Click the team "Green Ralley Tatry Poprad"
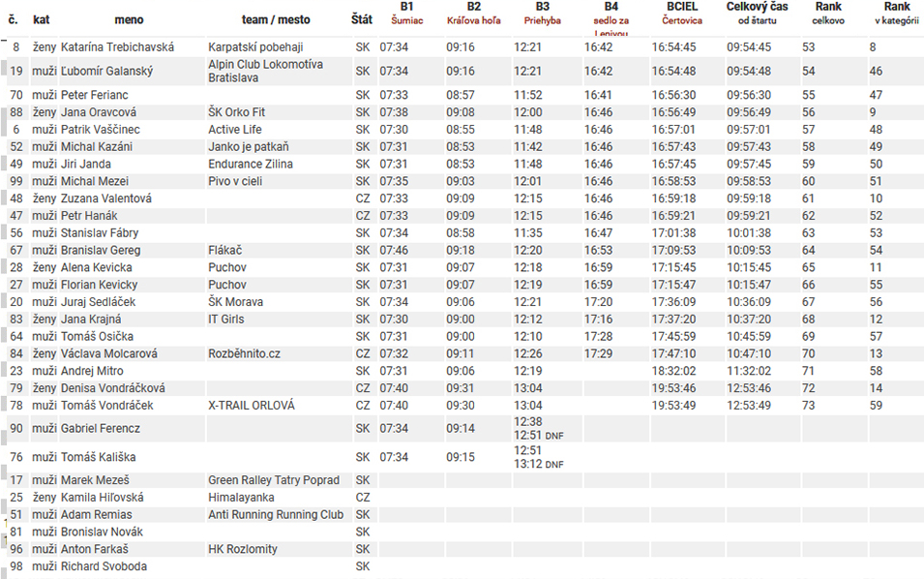 coord(274,480)
